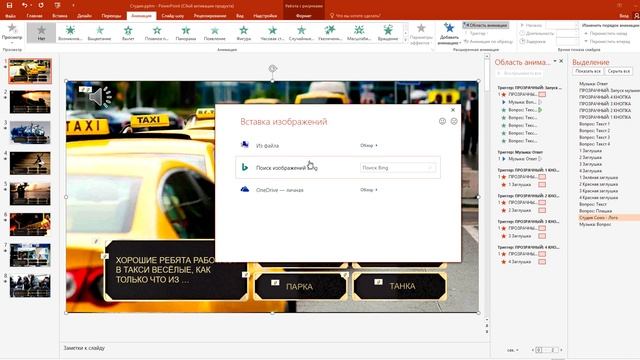This screenshot has height=360, width=640.
Task: Switch to the Формат picture tools tab
Action: pyautogui.click(x=303, y=16)
